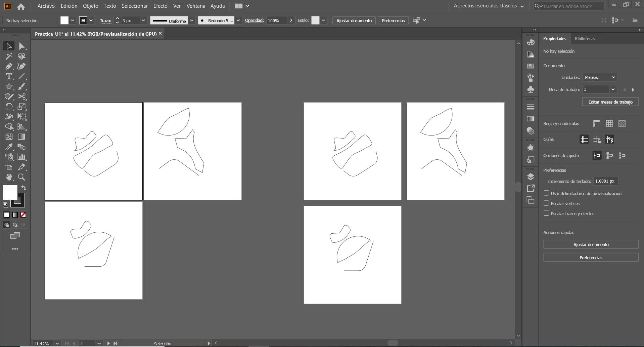Click the white Fill color swatch in toolbar
This screenshot has height=347, width=644.
click(x=10, y=193)
